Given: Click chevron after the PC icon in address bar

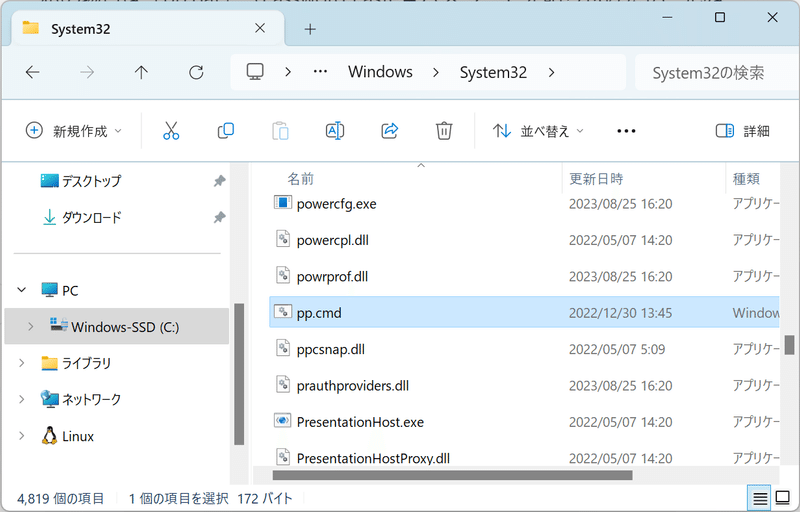Looking at the screenshot, I should click(x=288, y=72).
